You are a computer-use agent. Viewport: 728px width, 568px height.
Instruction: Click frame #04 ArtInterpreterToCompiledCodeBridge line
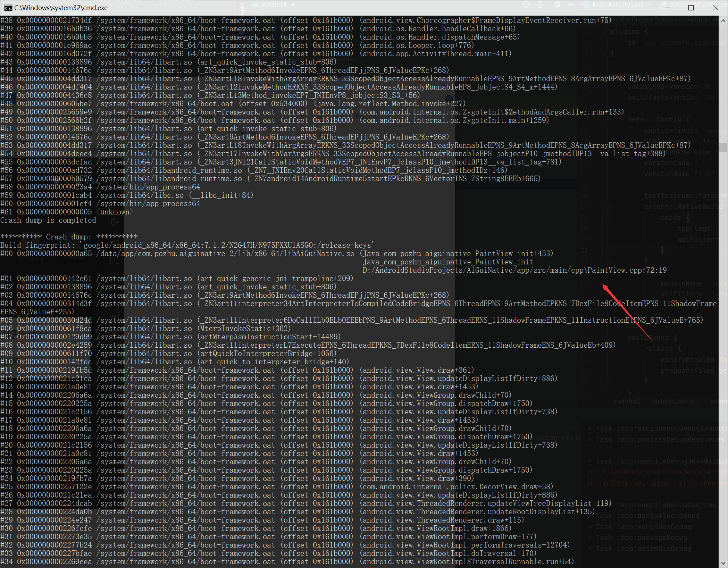click(x=358, y=308)
